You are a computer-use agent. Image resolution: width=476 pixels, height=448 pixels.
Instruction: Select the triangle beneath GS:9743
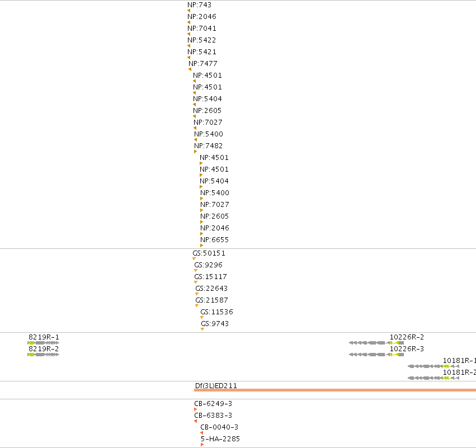pyautogui.click(x=202, y=329)
